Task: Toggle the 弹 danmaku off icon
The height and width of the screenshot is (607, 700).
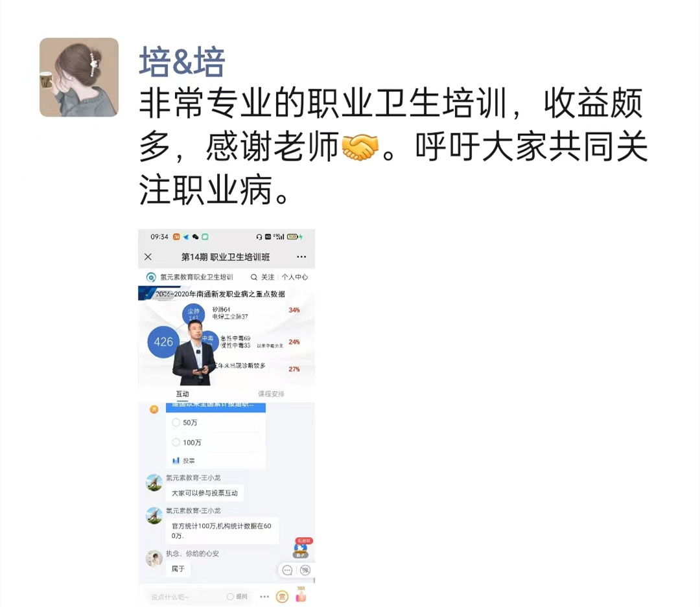Action: [305, 570]
